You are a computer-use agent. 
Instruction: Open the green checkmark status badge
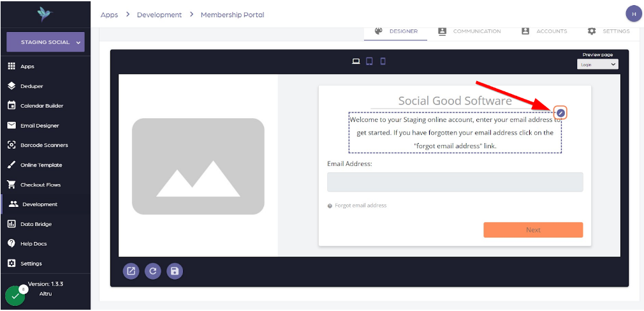coord(15,296)
